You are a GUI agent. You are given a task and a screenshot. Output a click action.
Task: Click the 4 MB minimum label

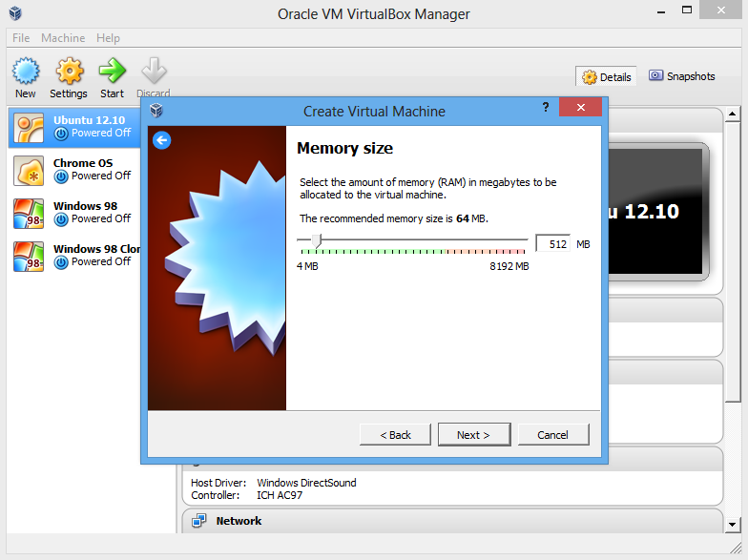[307, 266]
